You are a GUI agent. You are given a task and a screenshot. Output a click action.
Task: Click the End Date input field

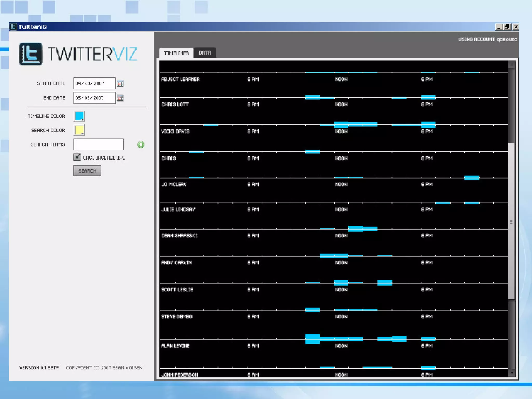(x=94, y=98)
